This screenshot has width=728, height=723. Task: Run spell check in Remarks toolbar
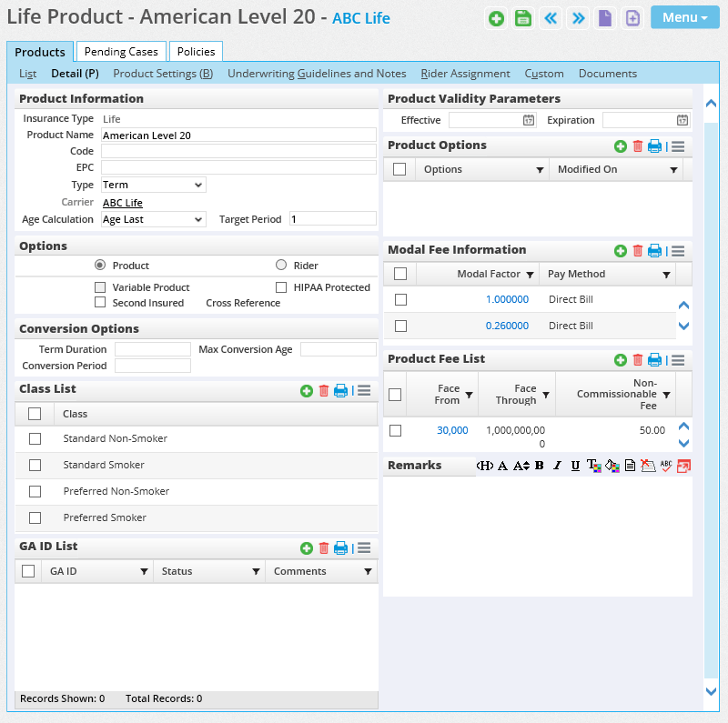(x=666, y=466)
